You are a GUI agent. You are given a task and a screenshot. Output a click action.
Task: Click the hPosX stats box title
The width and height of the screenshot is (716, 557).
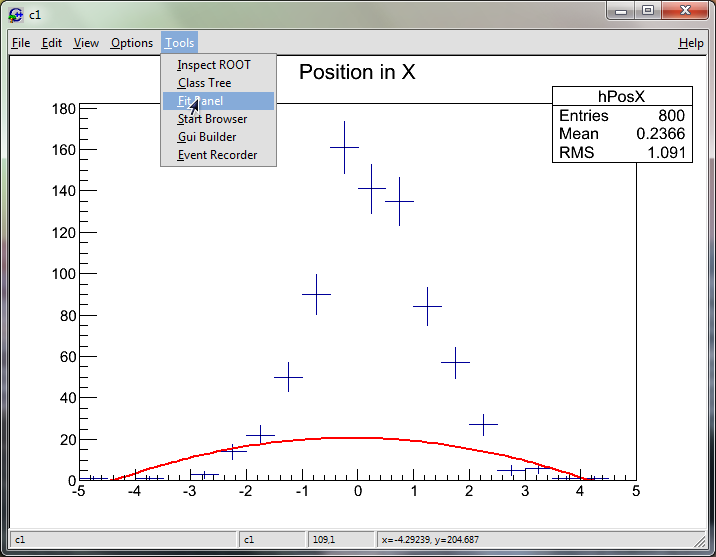click(621, 96)
